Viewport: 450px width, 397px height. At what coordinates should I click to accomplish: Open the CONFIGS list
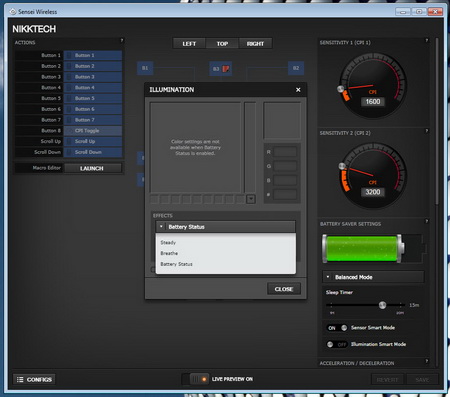point(35,379)
